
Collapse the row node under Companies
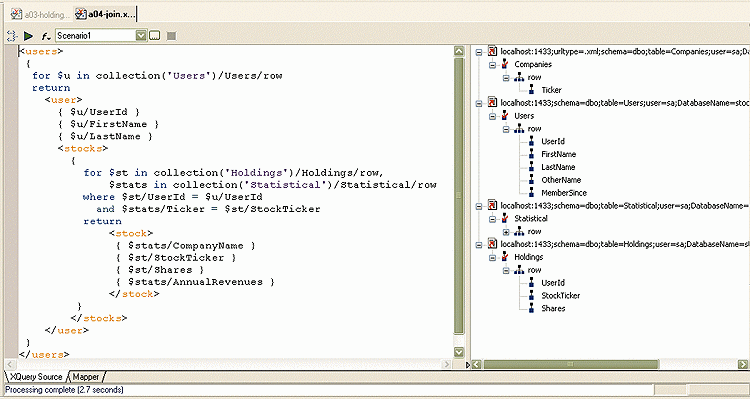(x=506, y=78)
